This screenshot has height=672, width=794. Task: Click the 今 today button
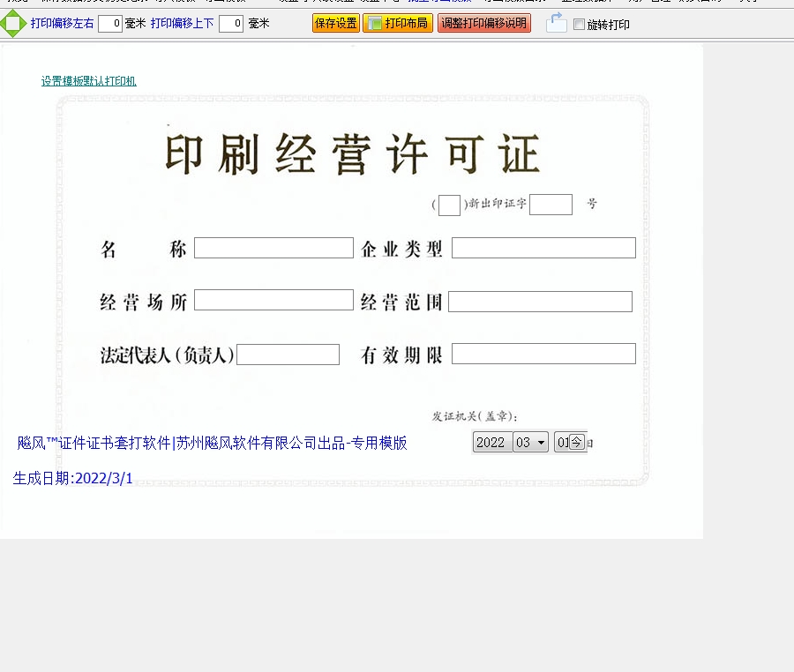click(x=576, y=442)
